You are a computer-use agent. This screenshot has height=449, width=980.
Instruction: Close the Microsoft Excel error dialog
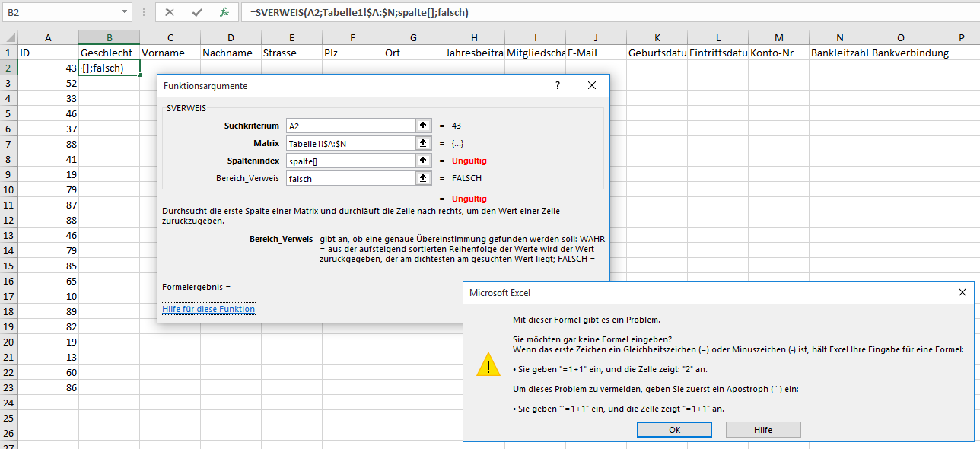[x=963, y=292]
